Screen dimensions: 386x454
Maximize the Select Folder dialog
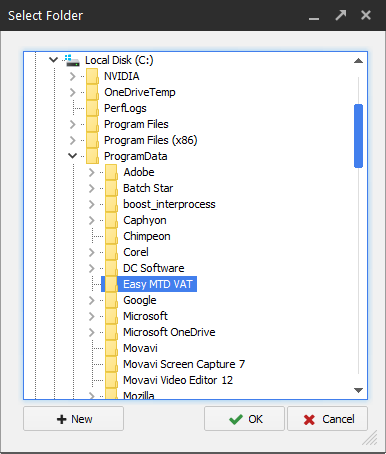[x=341, y=15]
